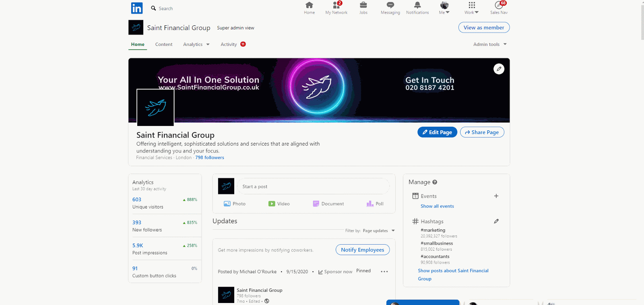This screenshot has height=305, width=644.
Task: Expand the Work apps grid menu
Action: pos(472,8)
